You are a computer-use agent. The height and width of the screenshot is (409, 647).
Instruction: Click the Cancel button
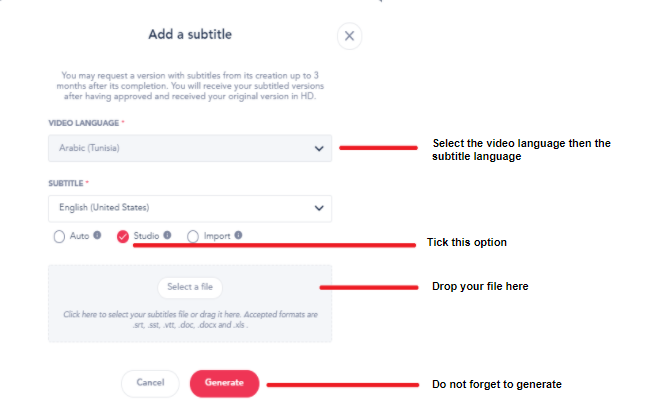(150, 383)
